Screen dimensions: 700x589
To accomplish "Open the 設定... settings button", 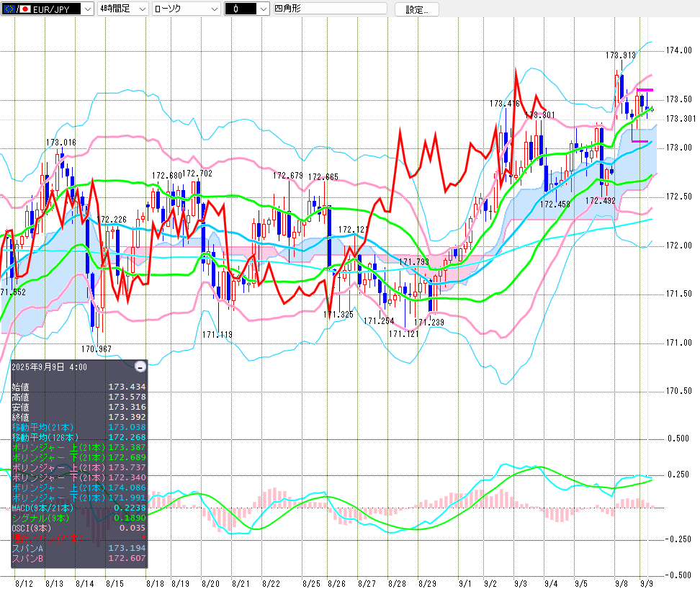I will (x=416, y=9).
